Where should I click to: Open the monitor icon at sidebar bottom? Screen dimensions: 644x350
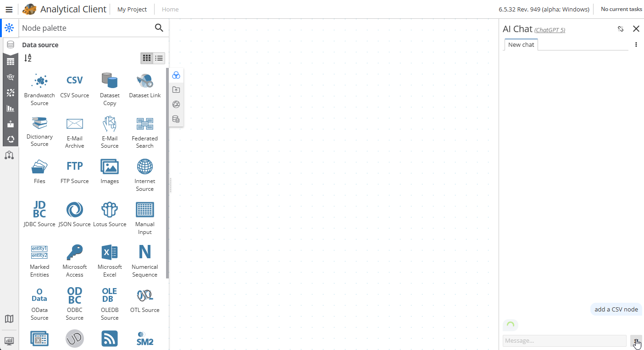point(9,341)
